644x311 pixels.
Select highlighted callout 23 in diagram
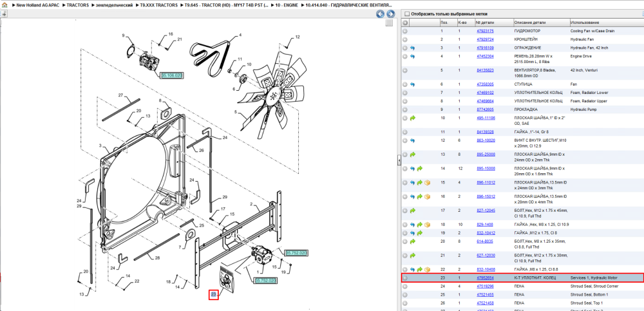(214, 294)
